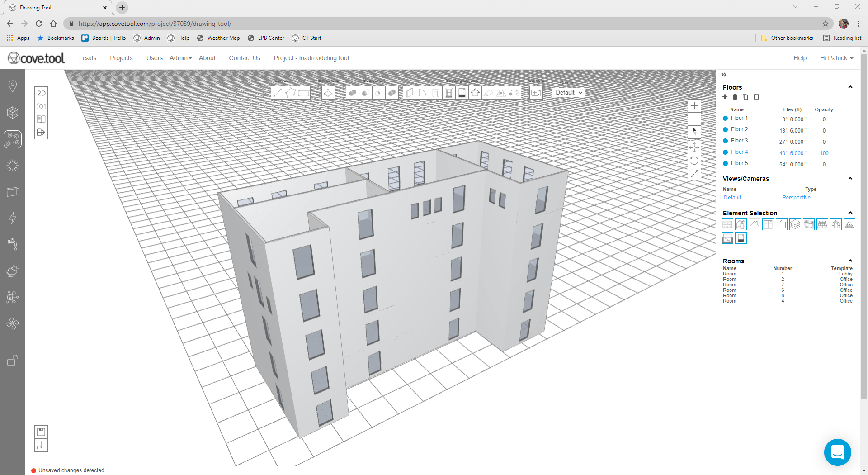Image resolution: width=868 pixels, height=475 pixels.
Task: Collapse the Element Selection section
Action: 850,213
